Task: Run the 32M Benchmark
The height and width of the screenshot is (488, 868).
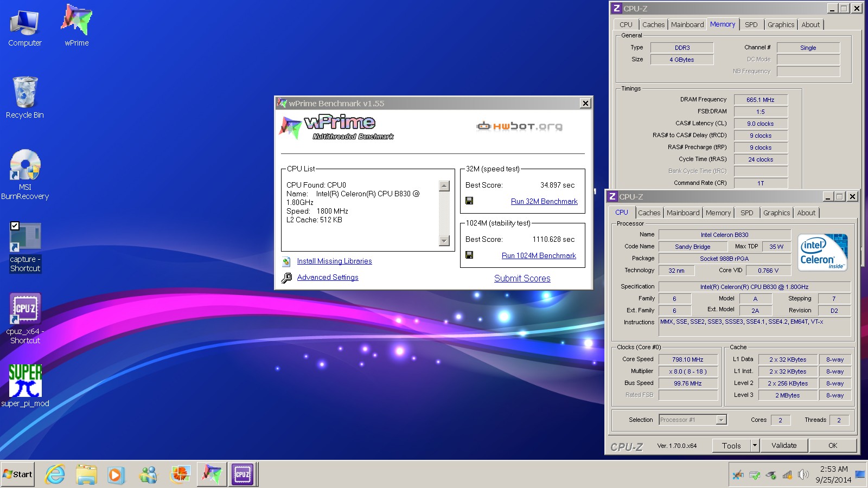Action: click(x=544, y=201)
